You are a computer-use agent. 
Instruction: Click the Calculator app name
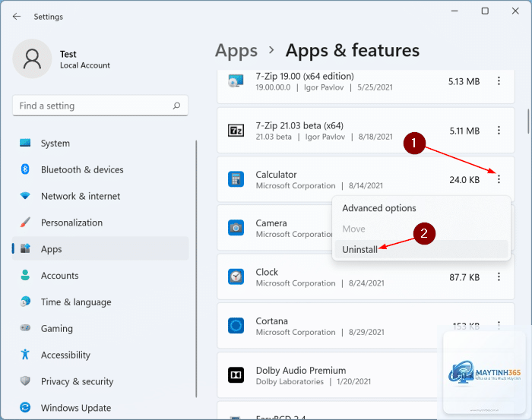coord(276,175)
